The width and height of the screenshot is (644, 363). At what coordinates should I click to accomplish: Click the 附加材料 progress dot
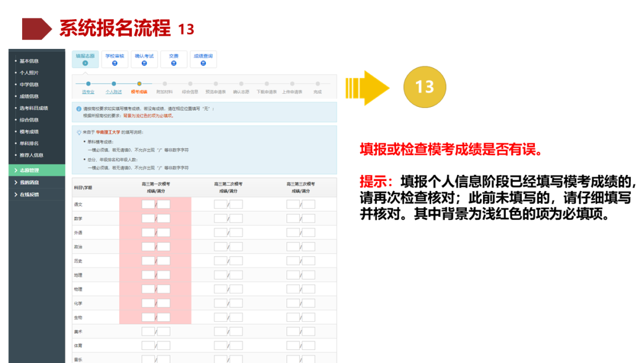[165, 84]
